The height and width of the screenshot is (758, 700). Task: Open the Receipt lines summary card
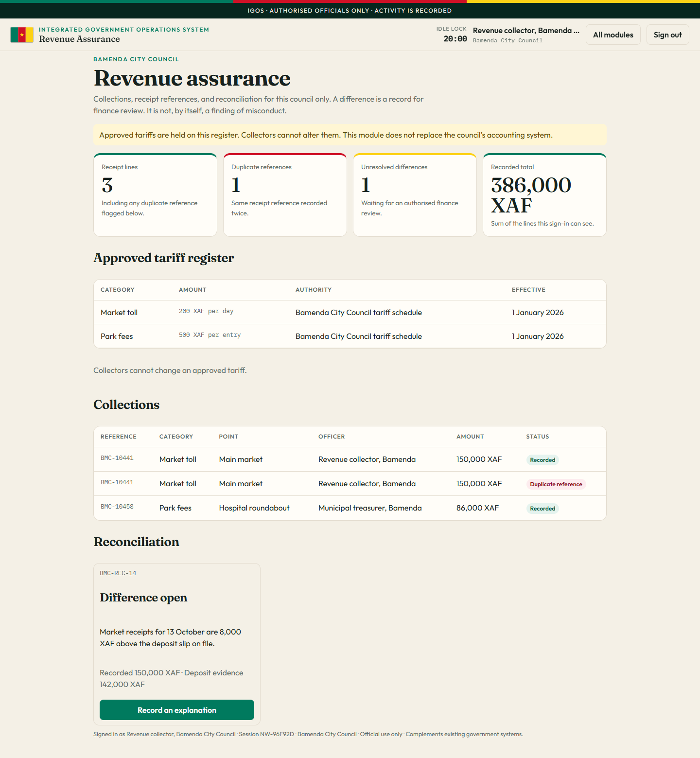[x=155, y=195]
